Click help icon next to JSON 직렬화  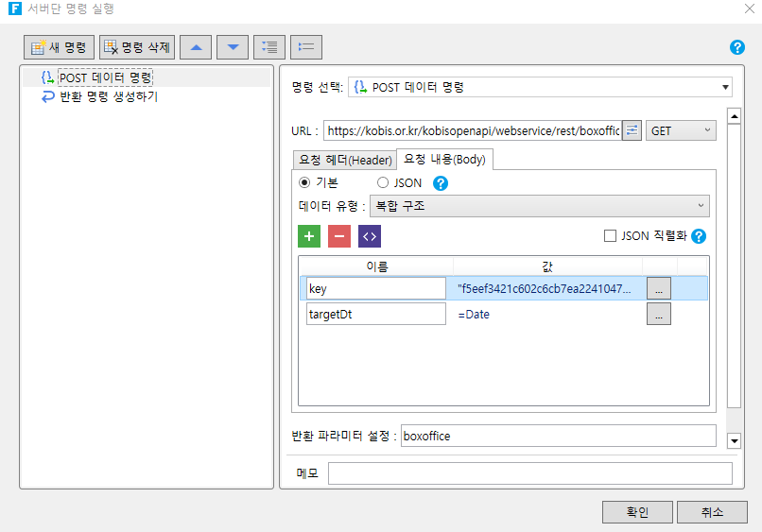click(699, 236)
